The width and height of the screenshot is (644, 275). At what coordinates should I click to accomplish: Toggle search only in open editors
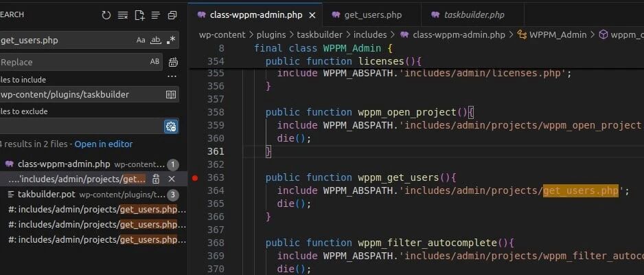pyautogui.click(x=171, y=95)
